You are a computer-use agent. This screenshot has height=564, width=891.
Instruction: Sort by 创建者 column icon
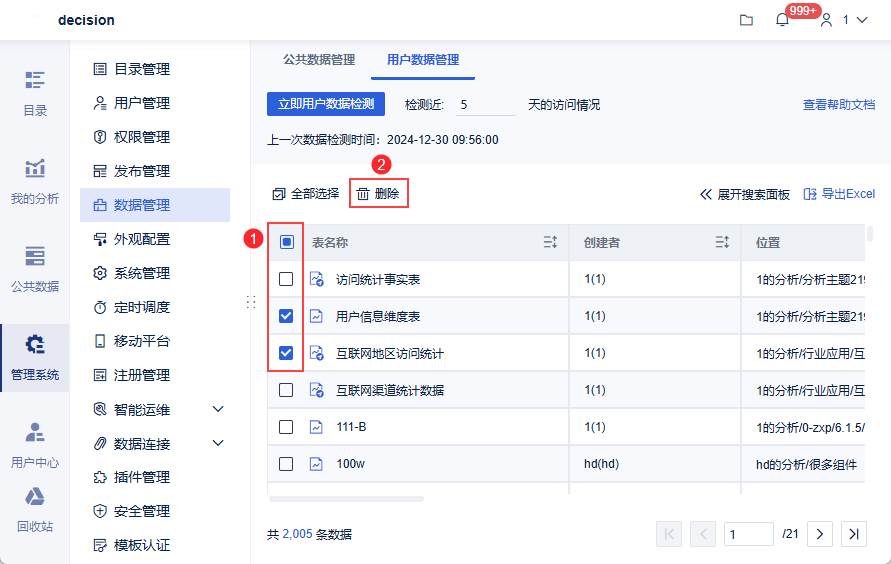click(x=722, y=242)
